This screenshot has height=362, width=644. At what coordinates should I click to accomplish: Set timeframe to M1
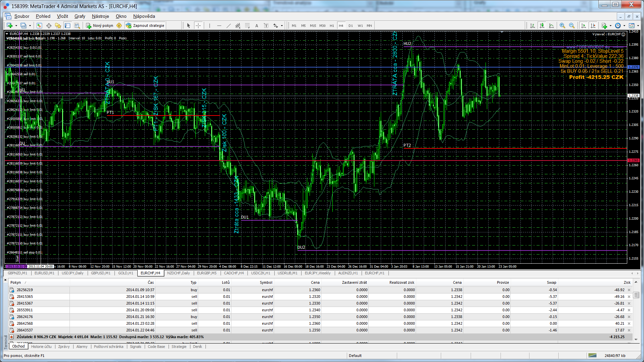coord(294,26)
